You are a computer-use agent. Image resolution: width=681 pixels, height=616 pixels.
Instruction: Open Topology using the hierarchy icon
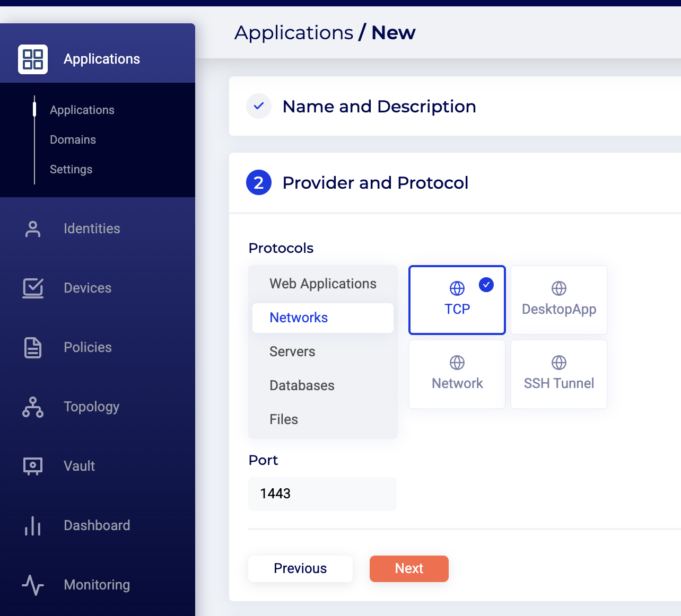tap(33, 407)
